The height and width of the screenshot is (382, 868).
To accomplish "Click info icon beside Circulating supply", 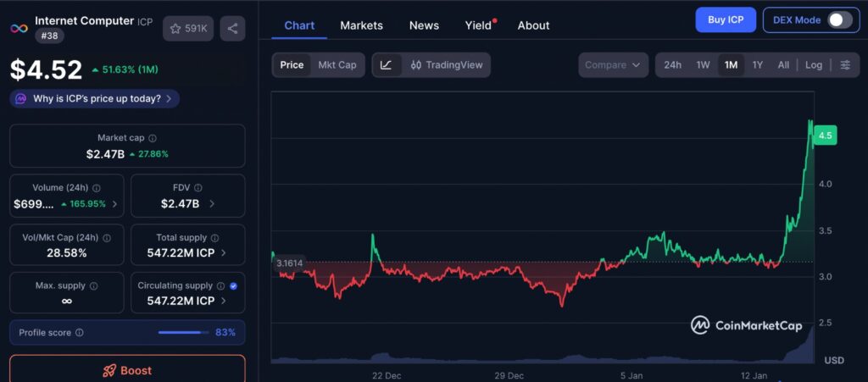I will [221, 285].
